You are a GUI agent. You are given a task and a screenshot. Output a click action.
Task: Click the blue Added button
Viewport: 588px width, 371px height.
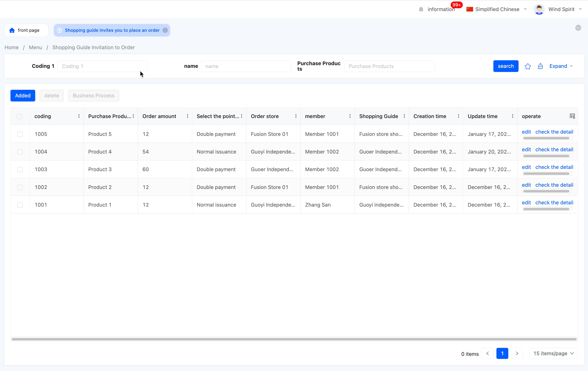click(x=23, y=96)
